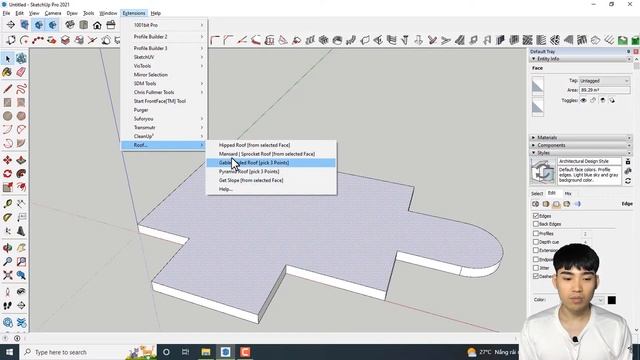Image resolution: width=640 pixels, height=360 pixels.
Task: Open Face Settings in Styles Edit
Action: pos(546,204)
